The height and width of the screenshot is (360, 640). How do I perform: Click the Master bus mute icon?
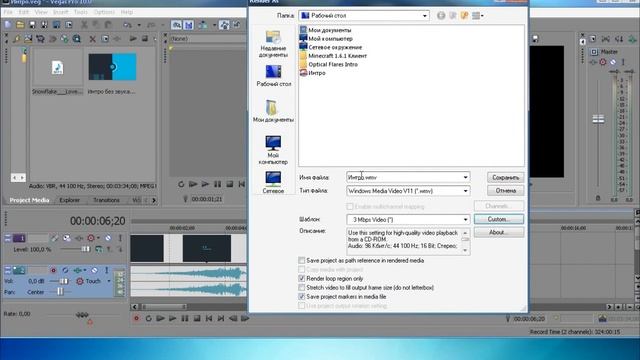click(613, 62)
